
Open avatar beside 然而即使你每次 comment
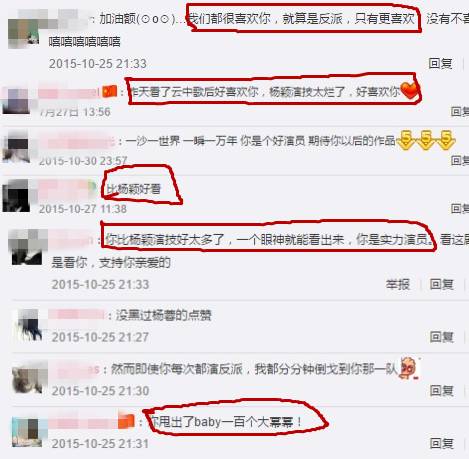27,377
